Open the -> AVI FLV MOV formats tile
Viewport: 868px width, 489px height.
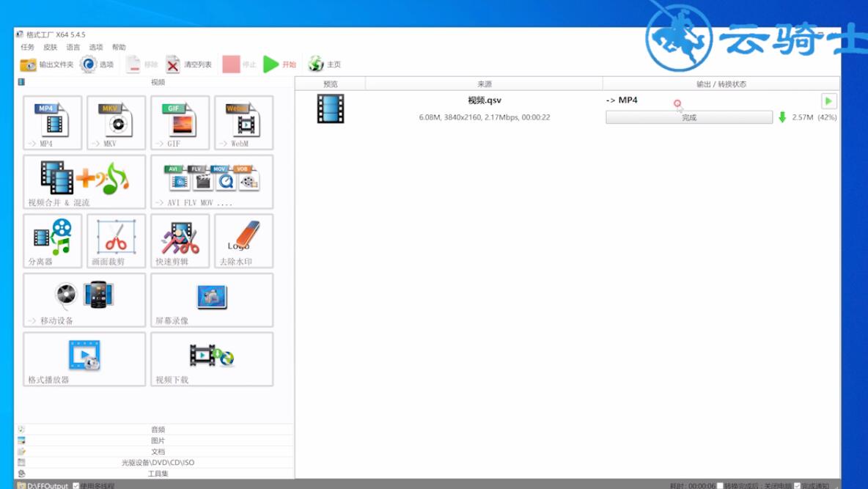pos(211,182)
